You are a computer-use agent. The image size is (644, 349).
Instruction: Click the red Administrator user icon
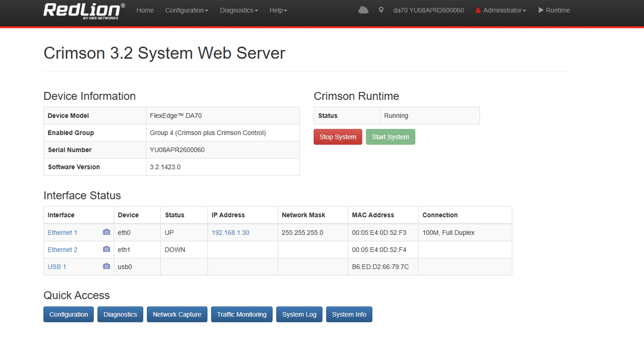tap(478, 10)
